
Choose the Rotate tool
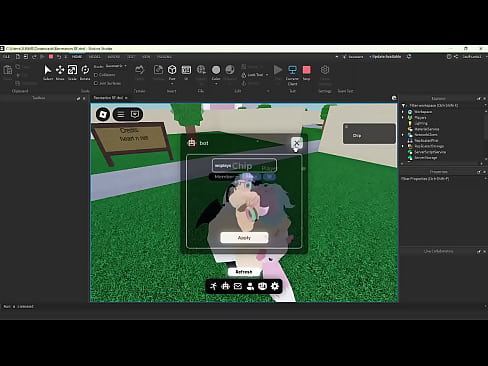click(85, 72)
